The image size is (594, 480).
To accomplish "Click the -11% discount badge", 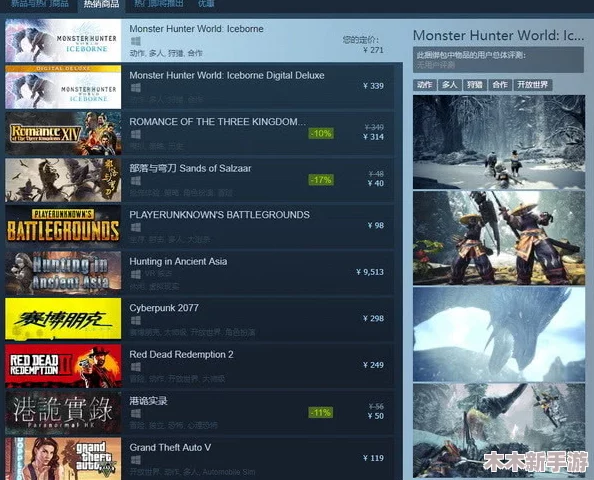I will click(x=321, y=413).
